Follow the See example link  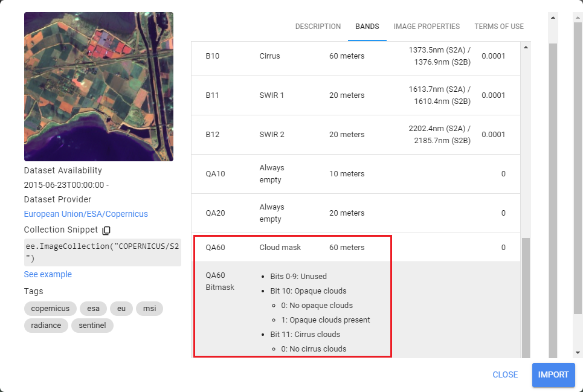[48, 274]
